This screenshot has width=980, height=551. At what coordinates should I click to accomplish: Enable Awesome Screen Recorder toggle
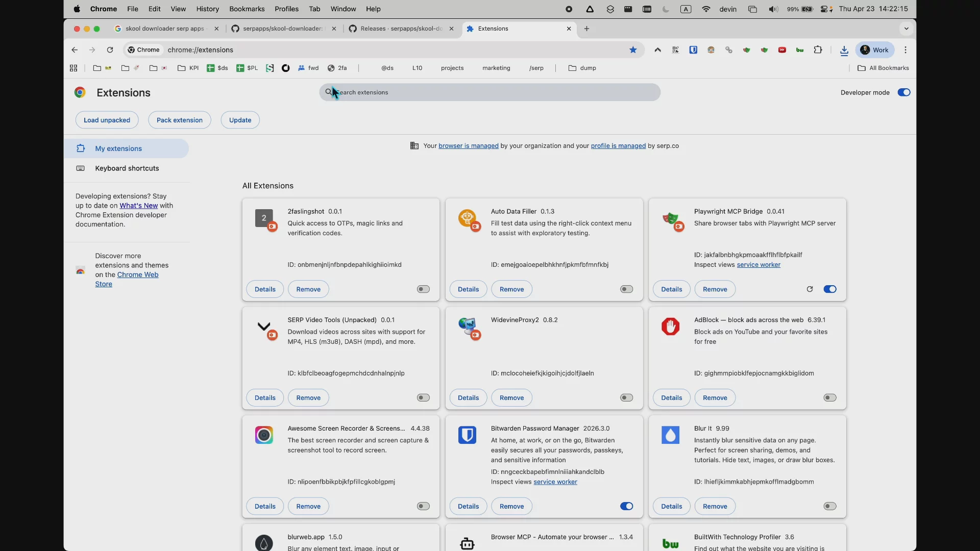[x=423, y=507]
